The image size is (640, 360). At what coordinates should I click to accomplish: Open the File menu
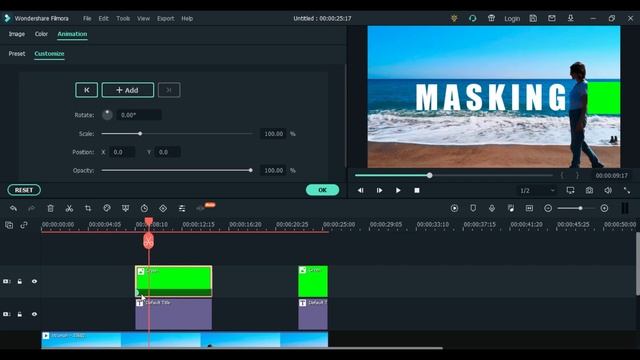tap(87, 18)
